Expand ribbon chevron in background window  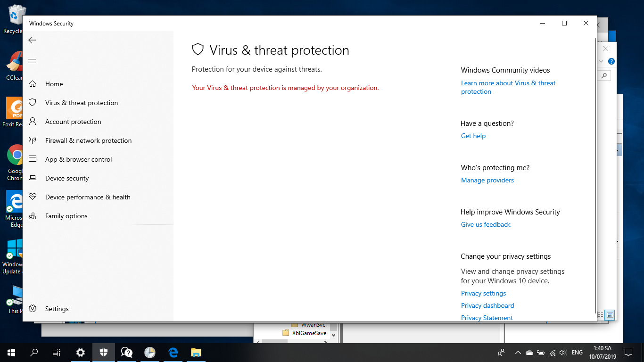point(601,61)
